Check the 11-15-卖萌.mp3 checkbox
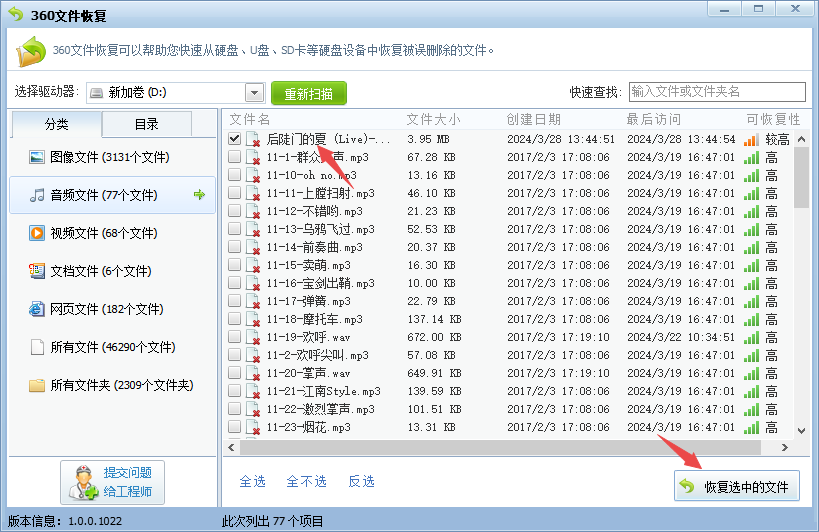 tap(235, 265)
